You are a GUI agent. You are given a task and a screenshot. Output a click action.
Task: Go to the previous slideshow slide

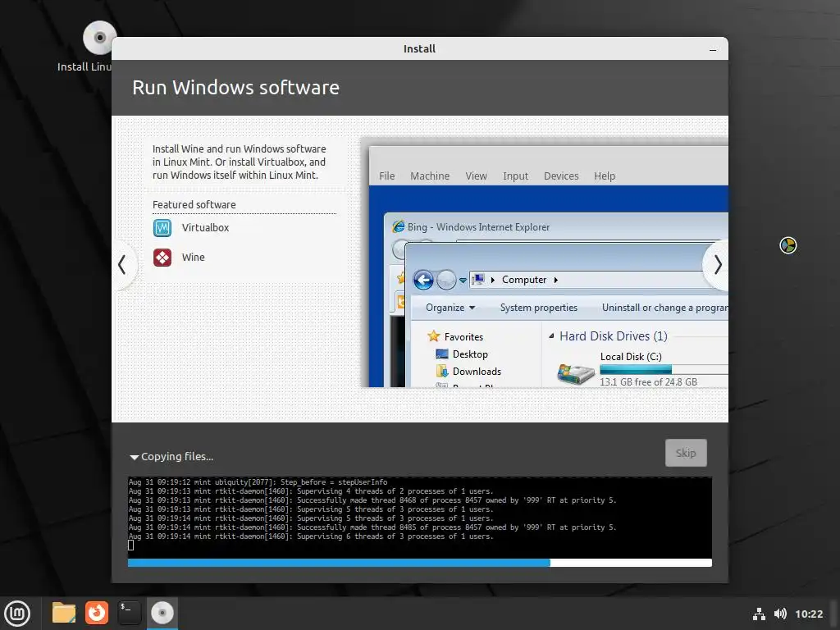123,265
